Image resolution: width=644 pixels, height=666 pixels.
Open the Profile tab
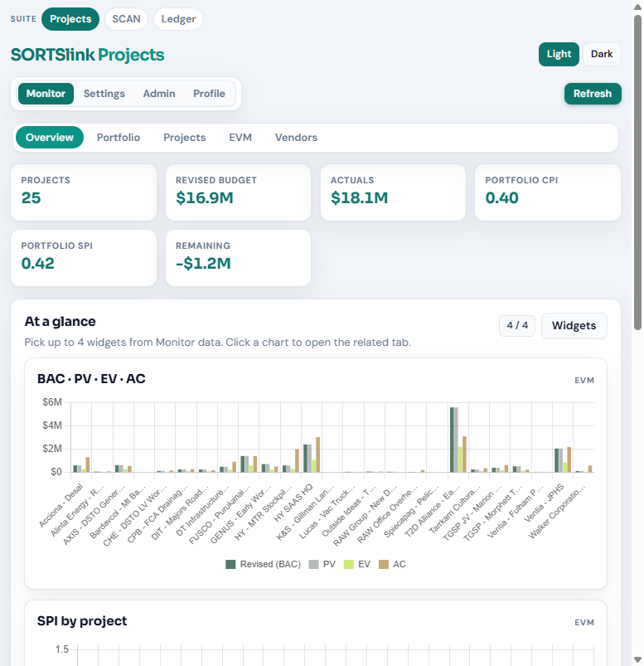tap(210, 94)
